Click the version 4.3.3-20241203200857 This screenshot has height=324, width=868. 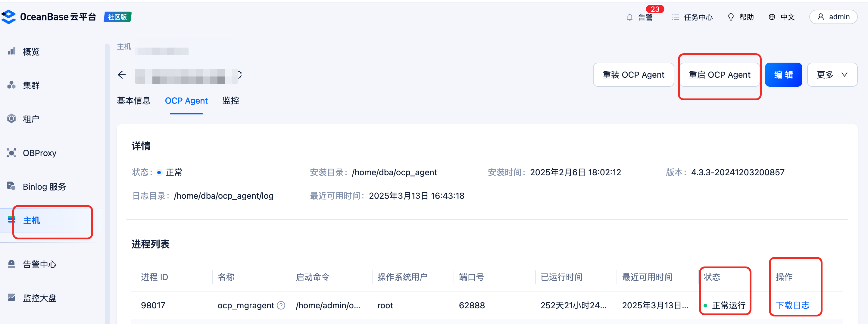pos(738,173)
